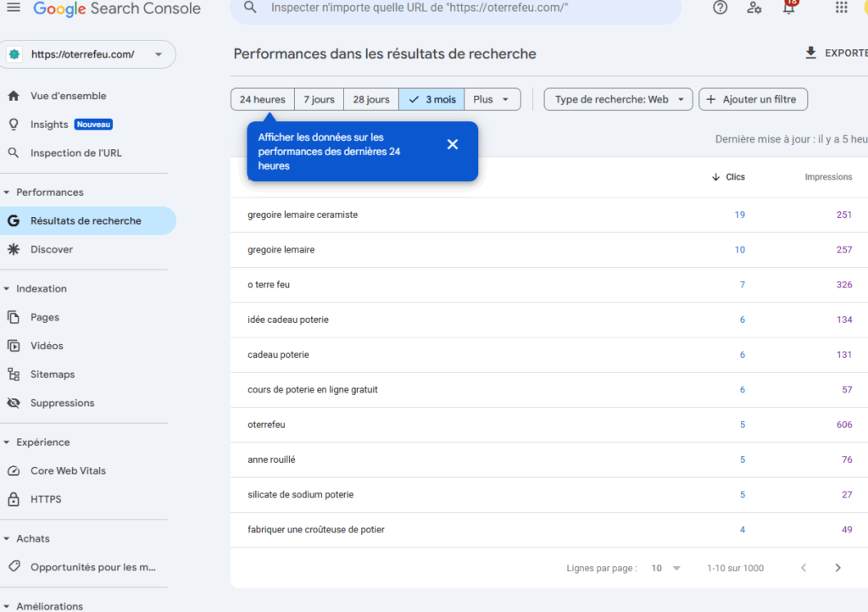Click the site favicon in property selector

tap(14, 54)
